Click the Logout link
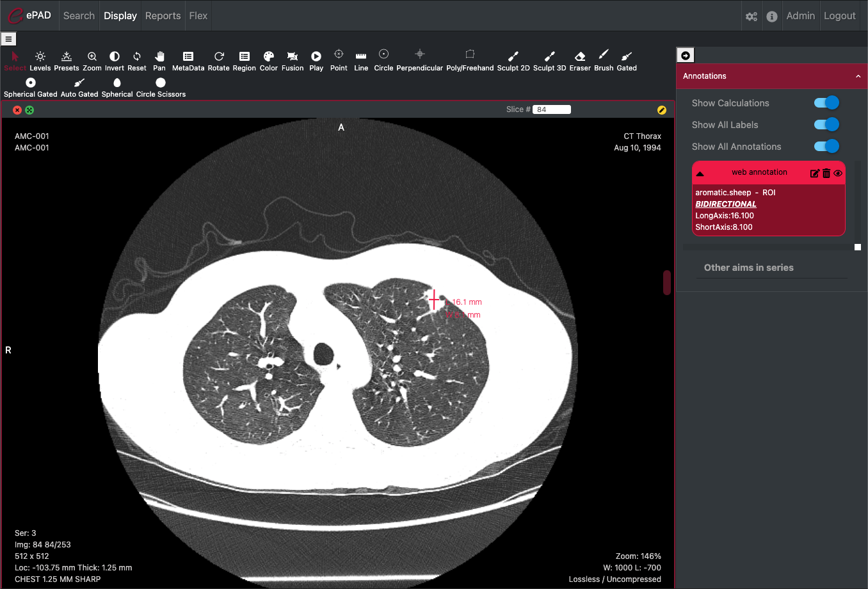Viewport: 868px width, 589px height. tap(839, 15)
